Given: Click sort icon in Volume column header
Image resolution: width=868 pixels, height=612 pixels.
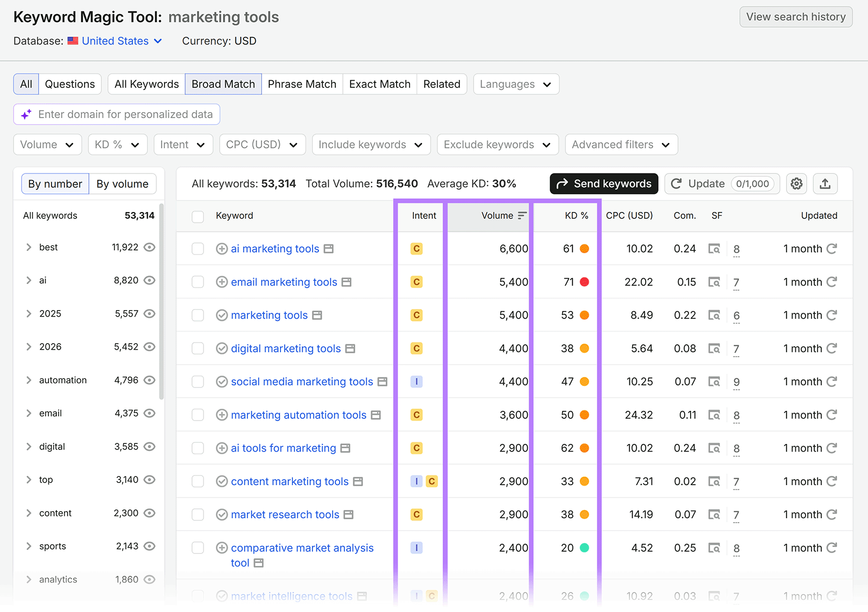Looking at the screenshot, I should click(522, 216).
